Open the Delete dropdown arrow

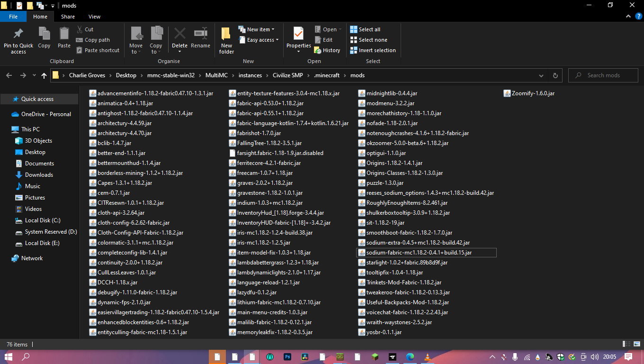click(x=179, y=52)
